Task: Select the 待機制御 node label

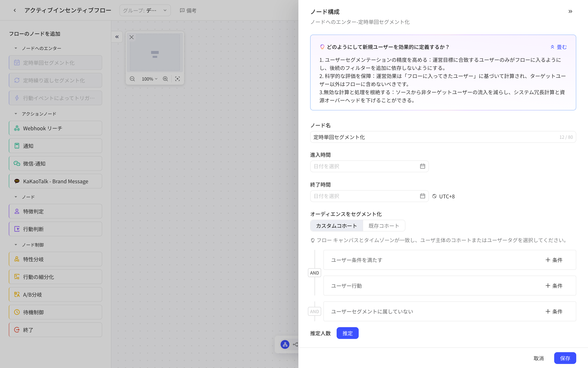Action: click(33, 312)
